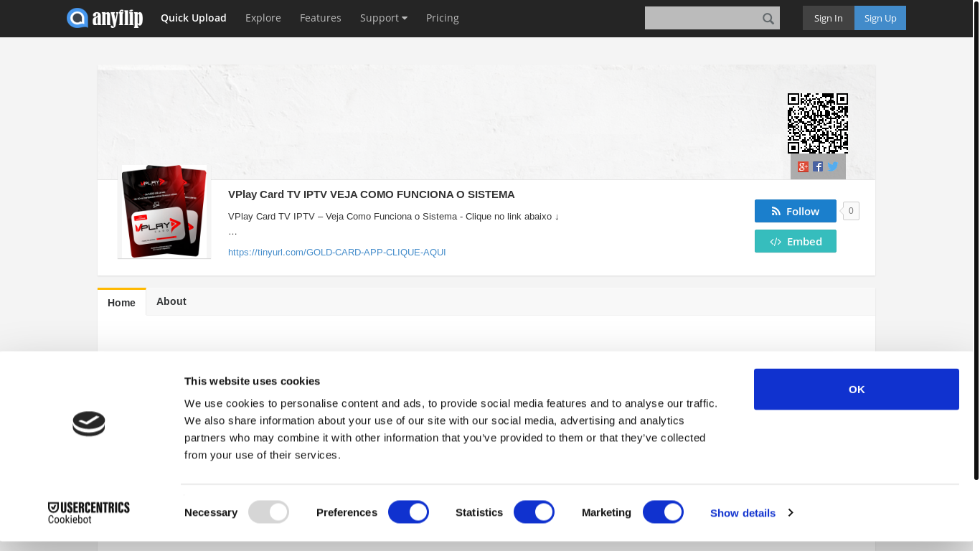Expand Show details in cookie banner
The width and height of the screenshot is (980, 551).
[x=751, y=513]
